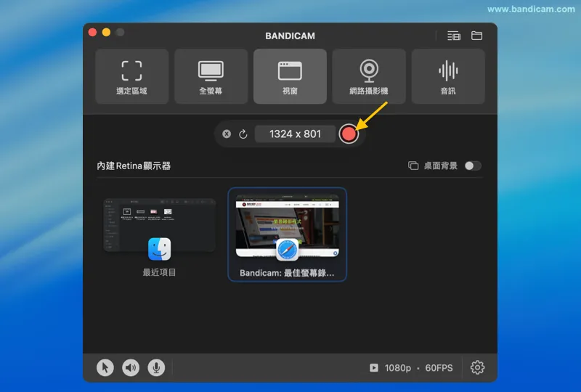Open the 網路攝影機 webcam mode

point(369,77)
